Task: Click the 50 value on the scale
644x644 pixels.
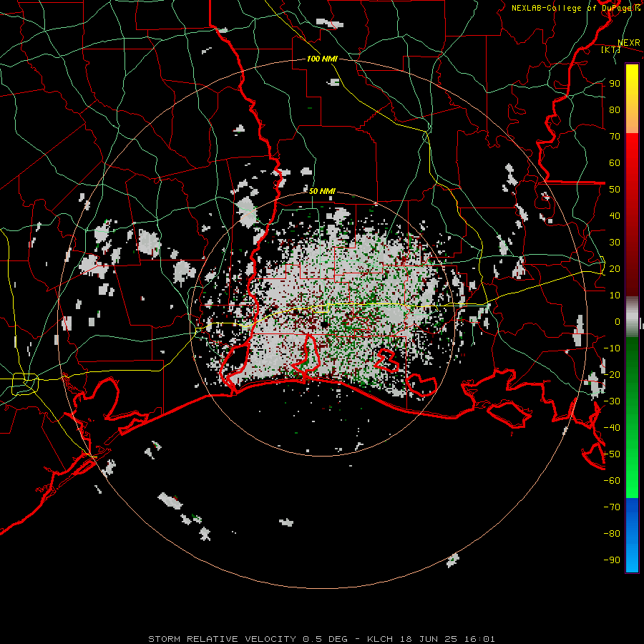Action: 615,190
